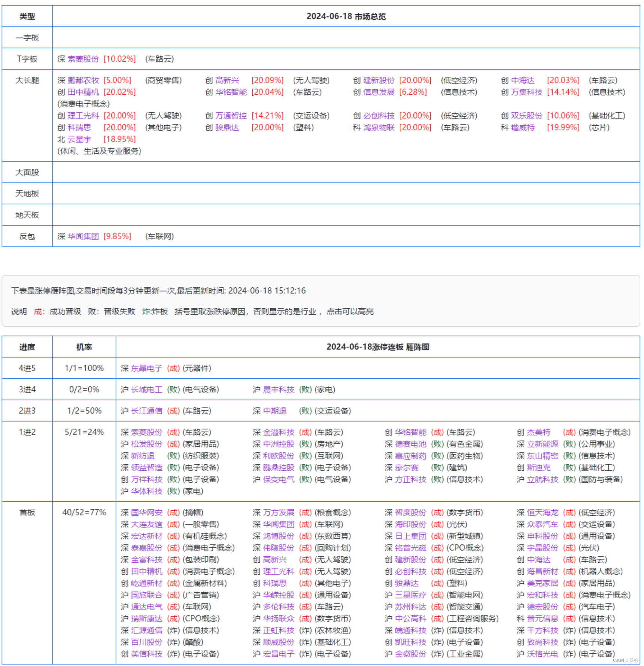Screen dimensions: 644x666
Task: Click the 铭普光磁 stock link
Action: tap(411, 548)
